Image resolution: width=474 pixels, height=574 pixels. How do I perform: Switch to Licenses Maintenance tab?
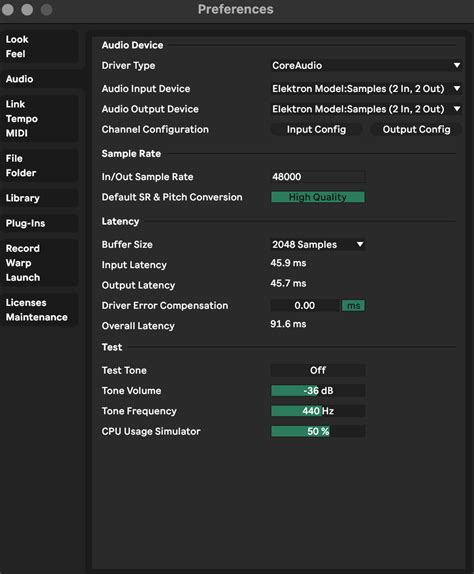click(x=39, y=310)
